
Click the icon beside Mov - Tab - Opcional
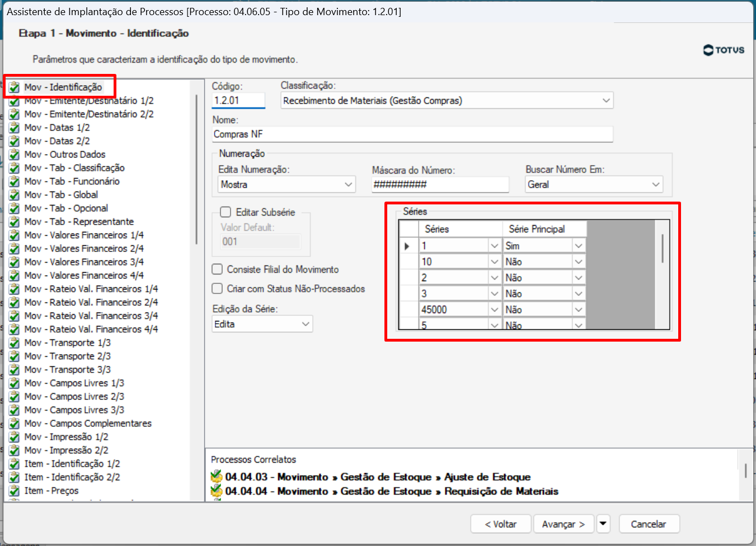pos(15,208)
